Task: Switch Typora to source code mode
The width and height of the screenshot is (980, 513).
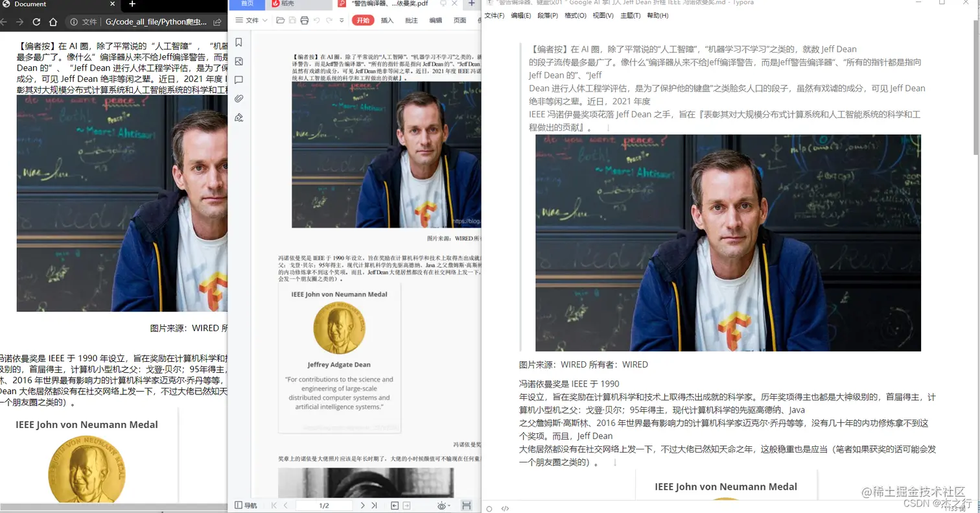Action: coord(505,508)
